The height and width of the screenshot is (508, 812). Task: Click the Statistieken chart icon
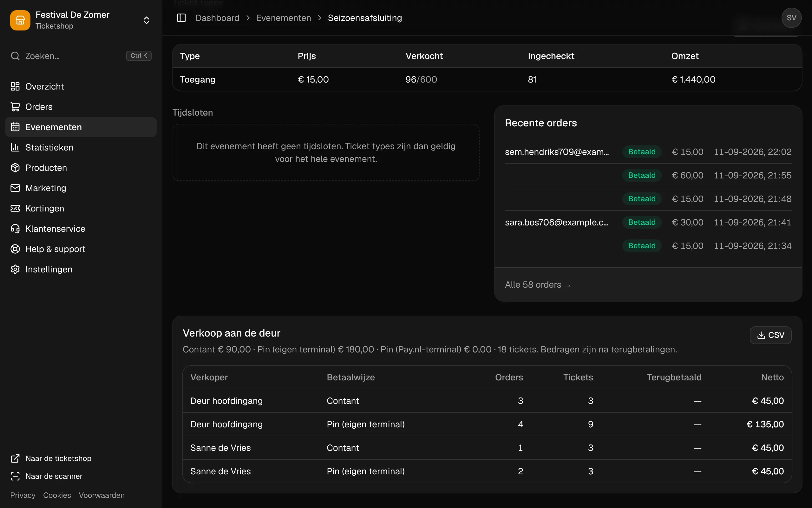15,148
